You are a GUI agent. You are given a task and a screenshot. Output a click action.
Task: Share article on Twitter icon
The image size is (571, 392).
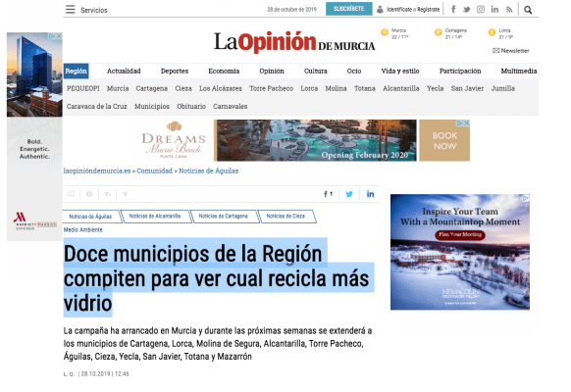tap(349, 194)
